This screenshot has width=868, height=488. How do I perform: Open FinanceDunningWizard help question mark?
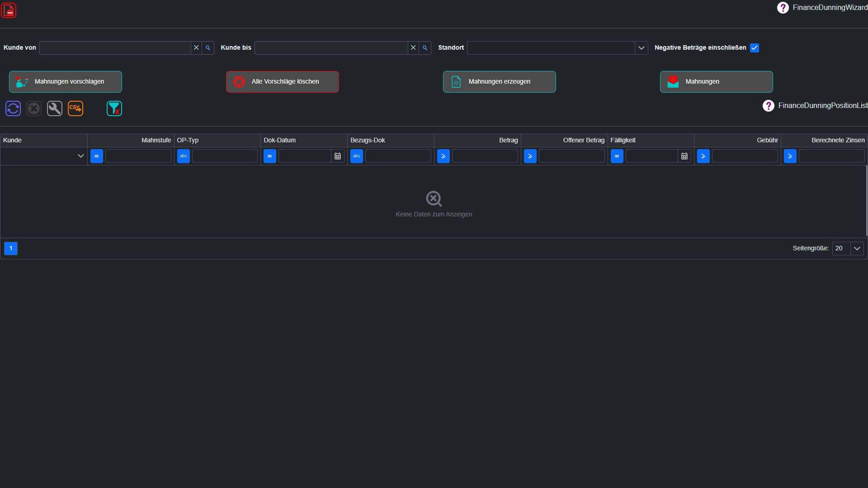[783, 8]
